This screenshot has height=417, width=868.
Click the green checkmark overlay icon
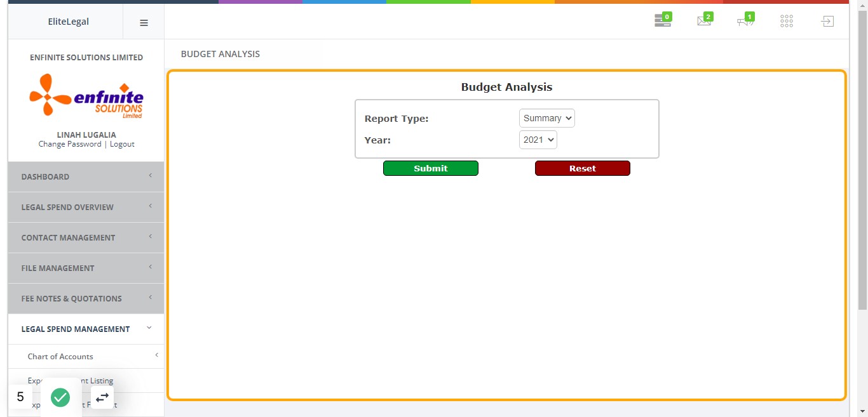click(60, 397)
